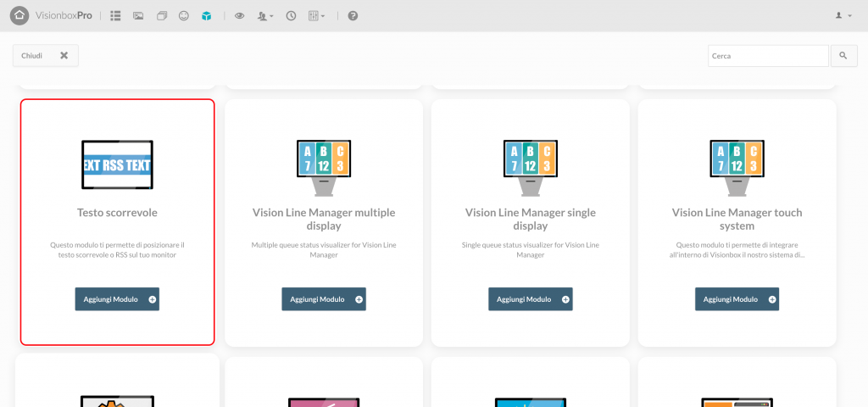This screenshot has width=868, height=407.
Task: Click into the Cerca search field
Action: [768, 56]
